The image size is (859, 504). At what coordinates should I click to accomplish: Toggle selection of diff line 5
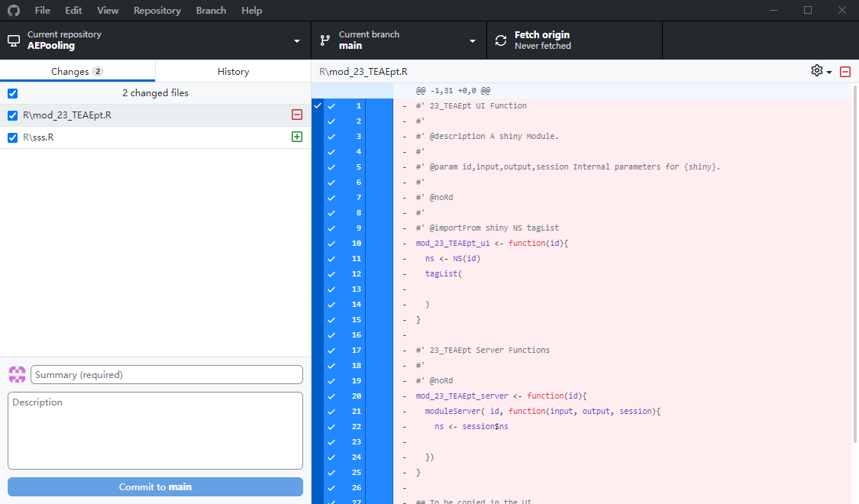pos(331,167)
